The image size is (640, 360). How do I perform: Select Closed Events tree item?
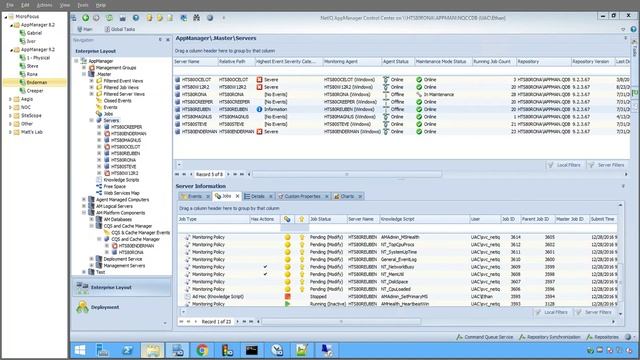117,100
